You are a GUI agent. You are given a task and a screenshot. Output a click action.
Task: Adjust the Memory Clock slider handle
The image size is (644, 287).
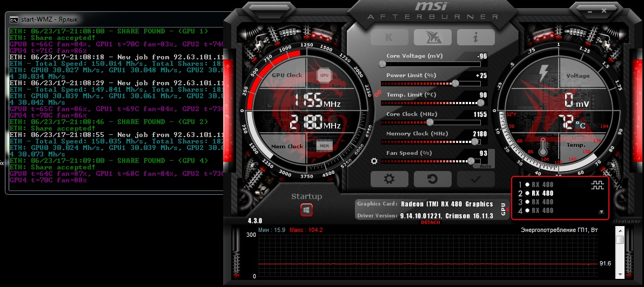[x=475, y=141]
